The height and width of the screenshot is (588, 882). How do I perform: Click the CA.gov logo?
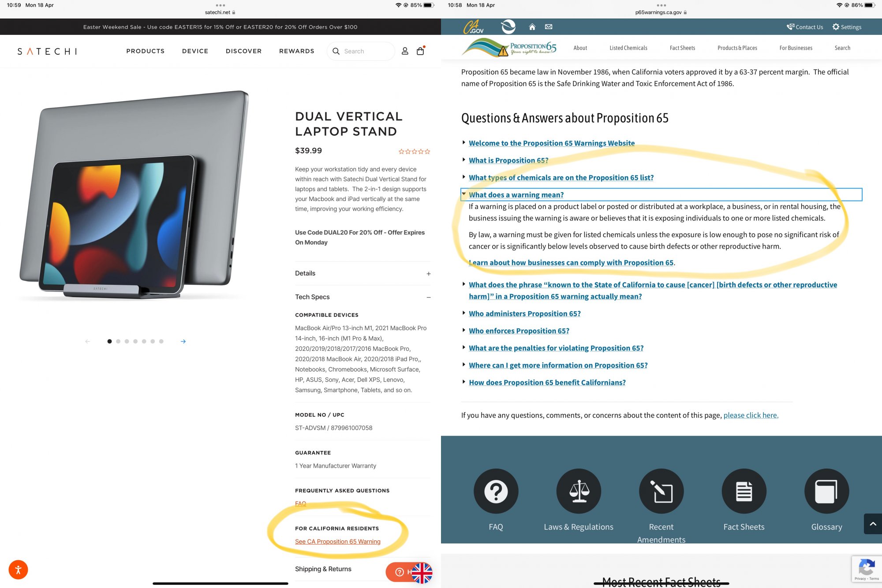click(x=473, y=27)
